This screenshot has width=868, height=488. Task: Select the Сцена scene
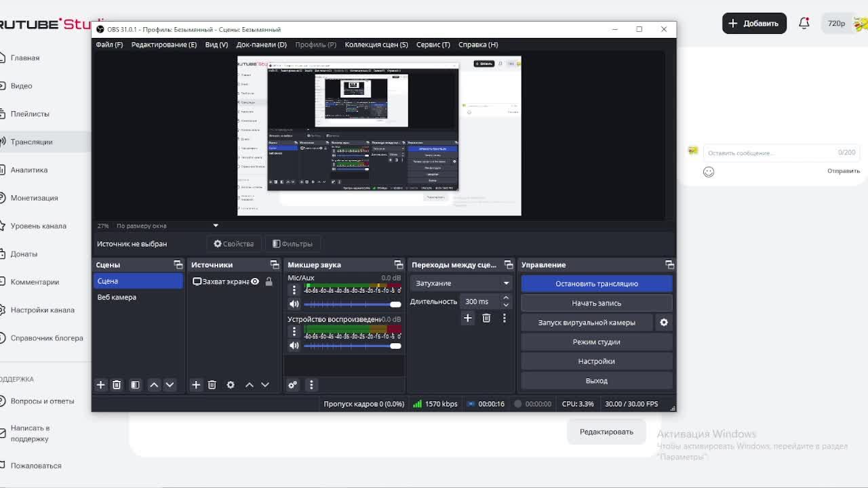click(x=138, y=281)
